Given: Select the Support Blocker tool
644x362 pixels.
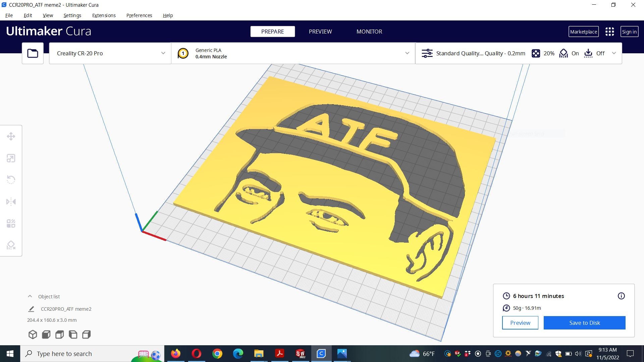Looking at the screenshot, I should pyautogui.click(x=11, y=245).
